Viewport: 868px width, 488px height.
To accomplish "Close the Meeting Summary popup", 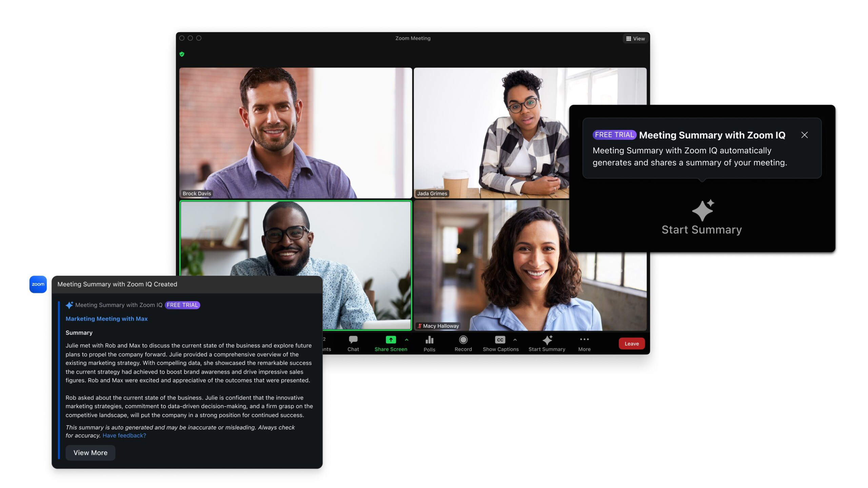I will (804, 134).
